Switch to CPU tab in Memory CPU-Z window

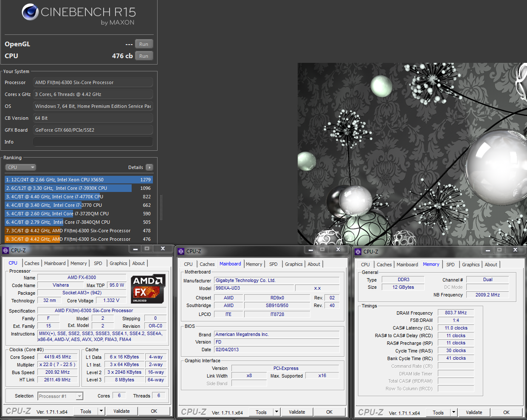pyautogui.click(x=365, y=265)
